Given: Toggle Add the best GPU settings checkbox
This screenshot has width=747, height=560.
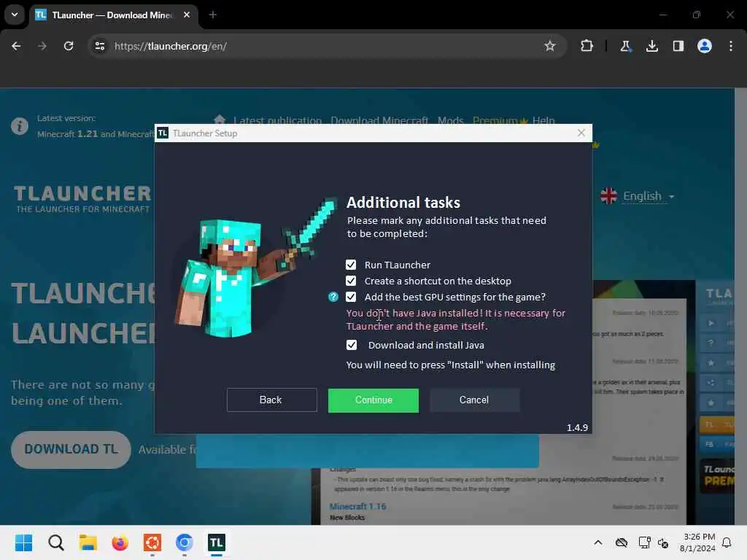Looking at the screenshot, I should [x=351, y=297].
